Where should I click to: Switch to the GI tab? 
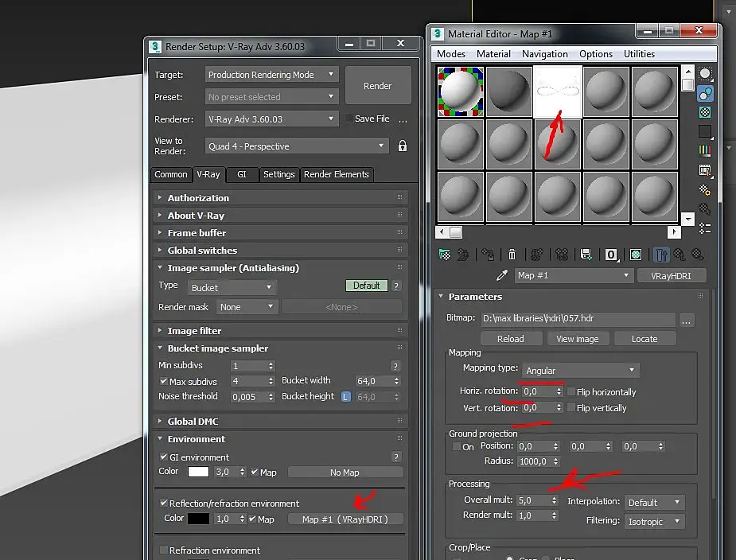click(242, 174)
